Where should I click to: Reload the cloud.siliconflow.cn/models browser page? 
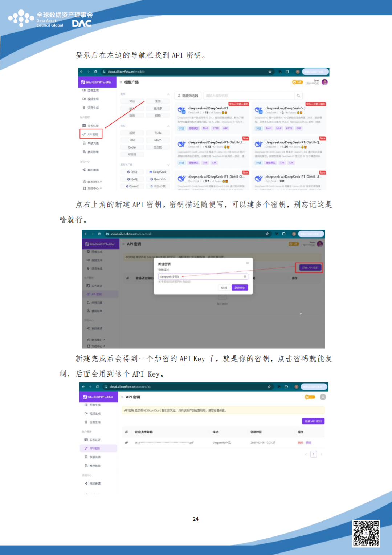(95, 72)
